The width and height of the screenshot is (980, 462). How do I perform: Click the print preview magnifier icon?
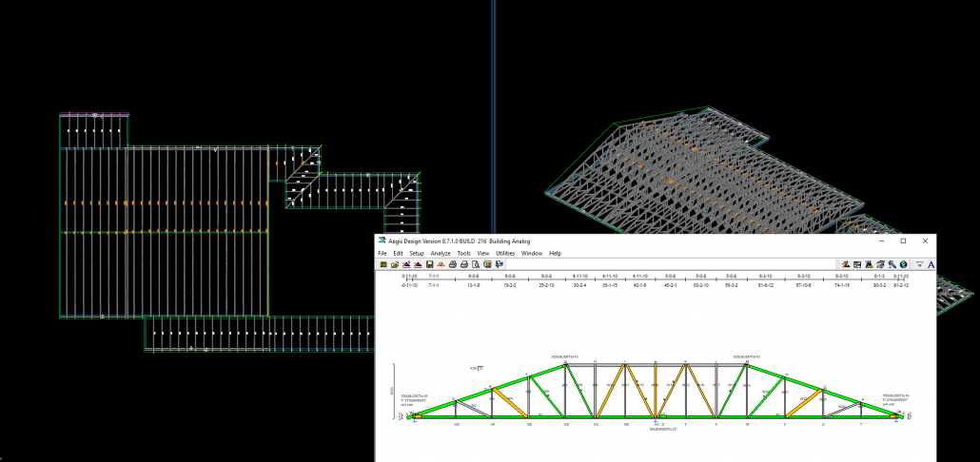pyautogui.click(x=475, y=264)
